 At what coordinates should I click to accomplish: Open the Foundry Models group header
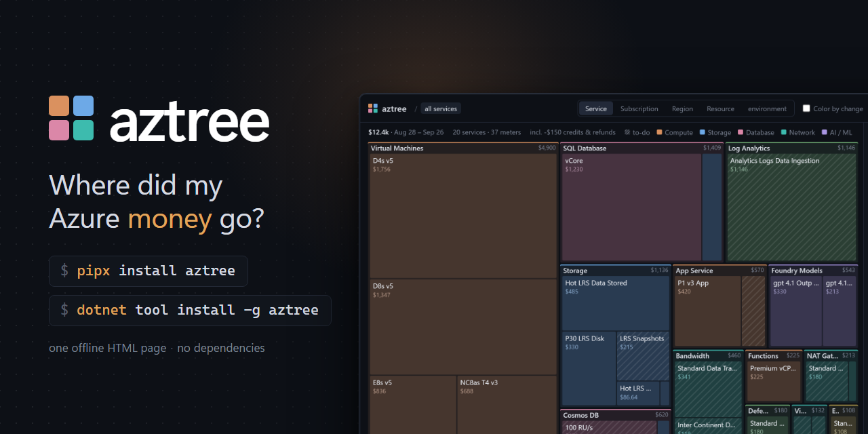[813, 270]
